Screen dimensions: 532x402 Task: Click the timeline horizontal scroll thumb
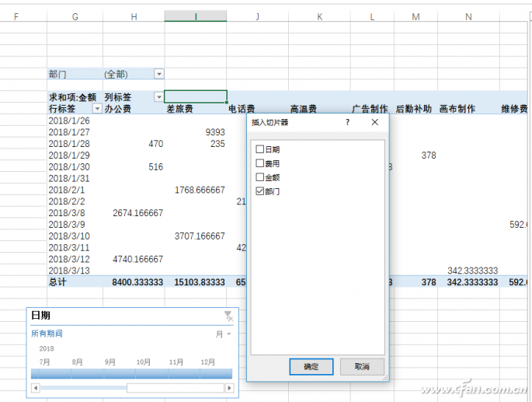tap(176, 388)
